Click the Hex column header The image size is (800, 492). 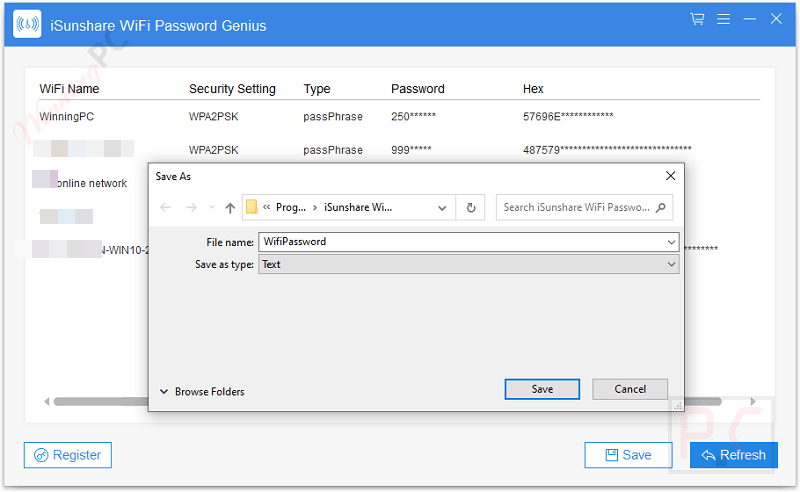[533, 89]
